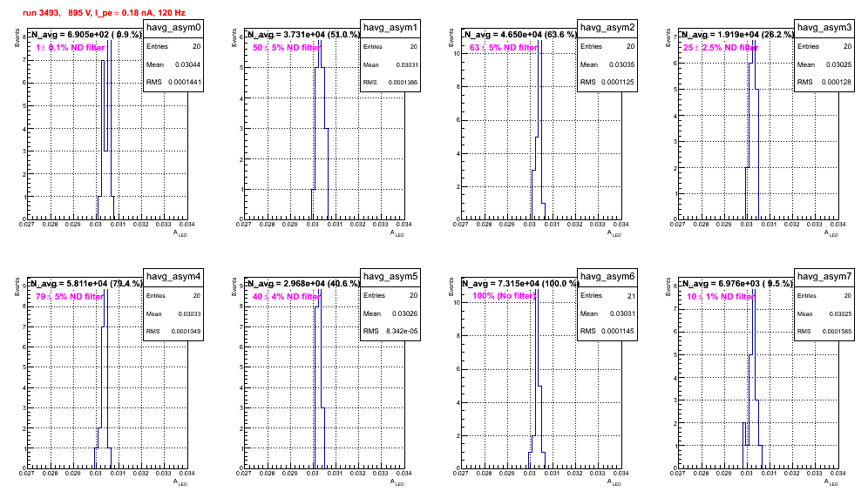Click the N_avg = 1.919e+04 label
This screenshot has width=868, height=498.
pos(737,35)
